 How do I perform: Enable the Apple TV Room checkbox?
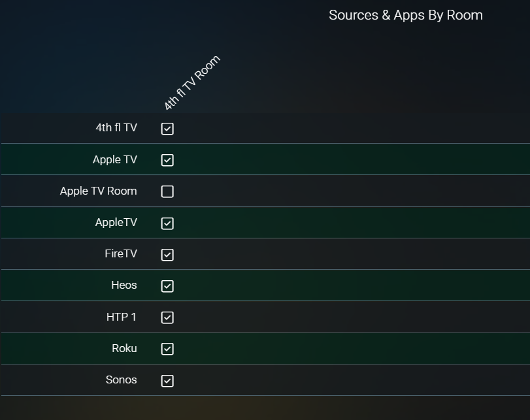pos(167,191)
